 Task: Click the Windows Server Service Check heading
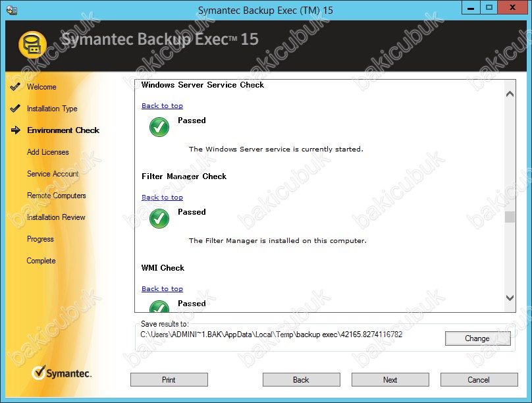click(203, 85)
